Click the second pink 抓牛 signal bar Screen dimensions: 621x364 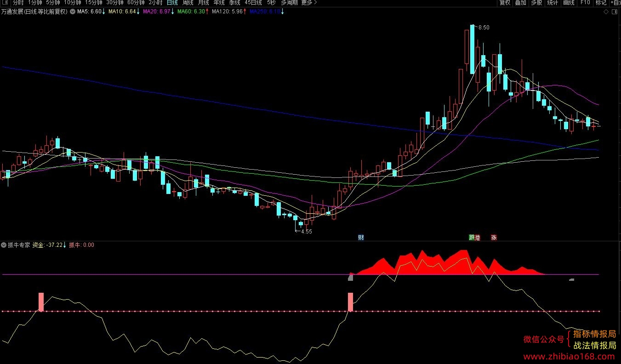(x=350, y=302)
